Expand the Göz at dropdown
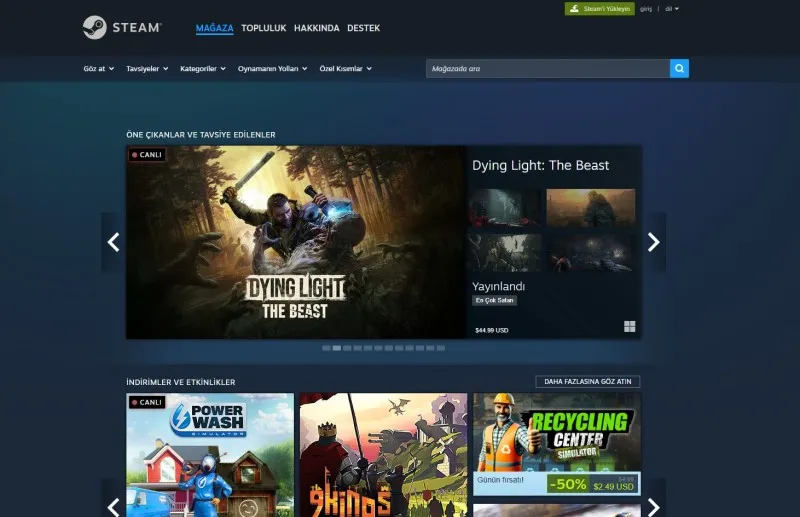This screenshot has width=800, height=517. pos(98,68)
